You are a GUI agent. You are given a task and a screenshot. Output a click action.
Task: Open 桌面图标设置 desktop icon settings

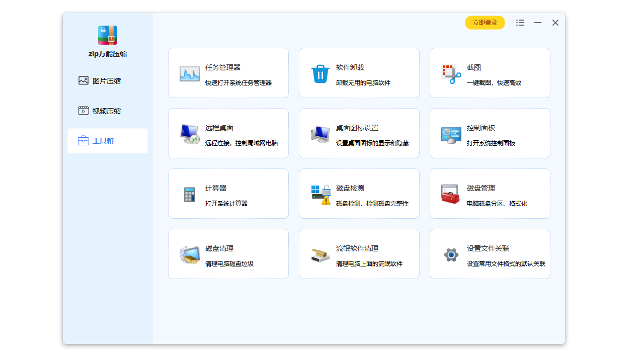point(359,133)
